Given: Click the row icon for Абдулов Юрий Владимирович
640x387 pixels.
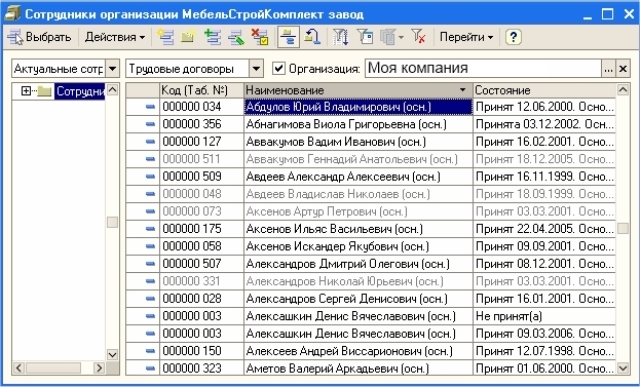Looking at the screenshot, I should pos(151,107).
